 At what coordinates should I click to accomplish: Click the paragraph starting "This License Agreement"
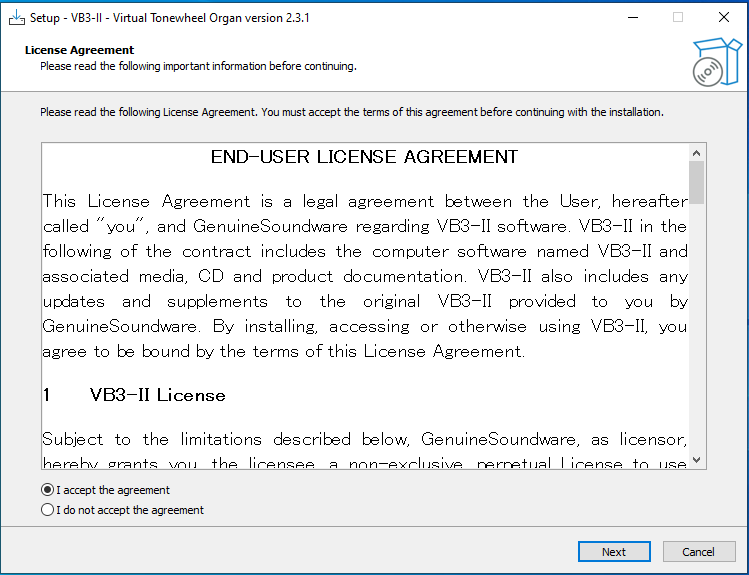365,276
